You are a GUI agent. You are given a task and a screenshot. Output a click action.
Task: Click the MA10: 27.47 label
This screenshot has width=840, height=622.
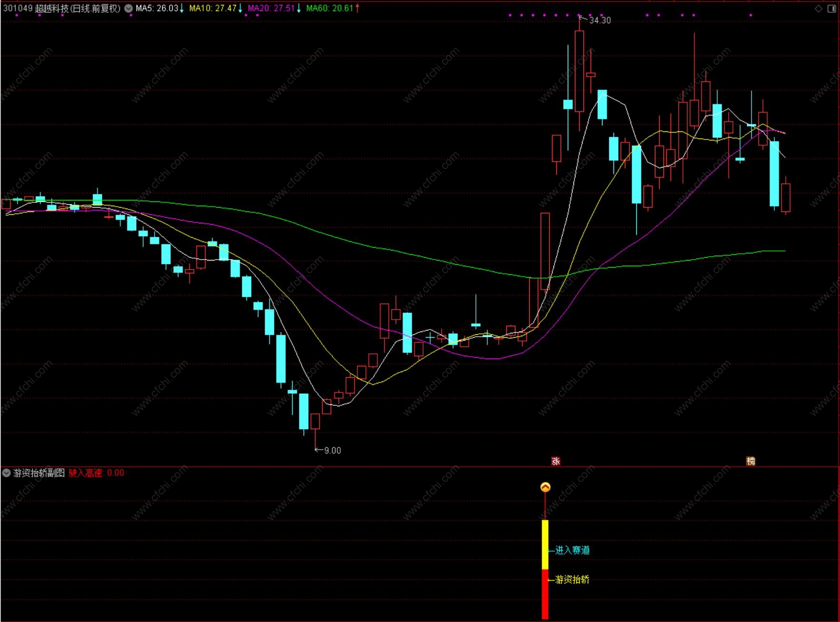(213, 8)
